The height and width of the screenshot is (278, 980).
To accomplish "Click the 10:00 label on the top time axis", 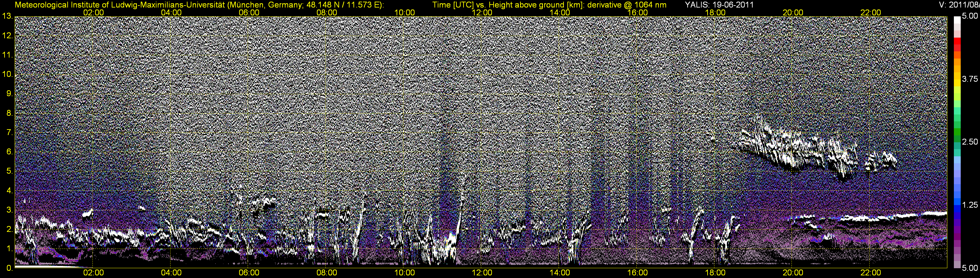I will (x=404, y=12).
